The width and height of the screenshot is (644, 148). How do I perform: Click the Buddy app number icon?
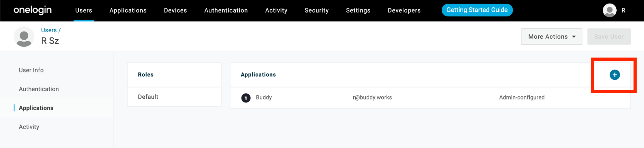pyautogui.click(x=246, y=98)
